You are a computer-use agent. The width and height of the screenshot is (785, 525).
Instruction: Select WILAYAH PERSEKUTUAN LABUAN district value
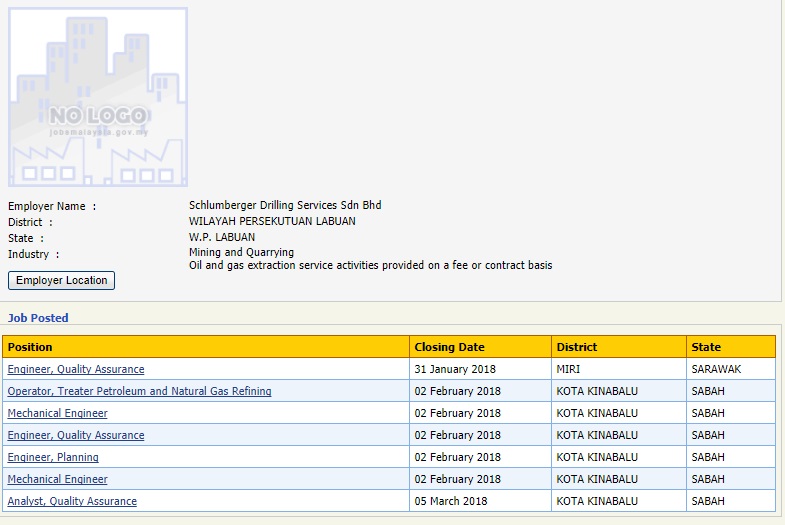[x=272, y=221]
